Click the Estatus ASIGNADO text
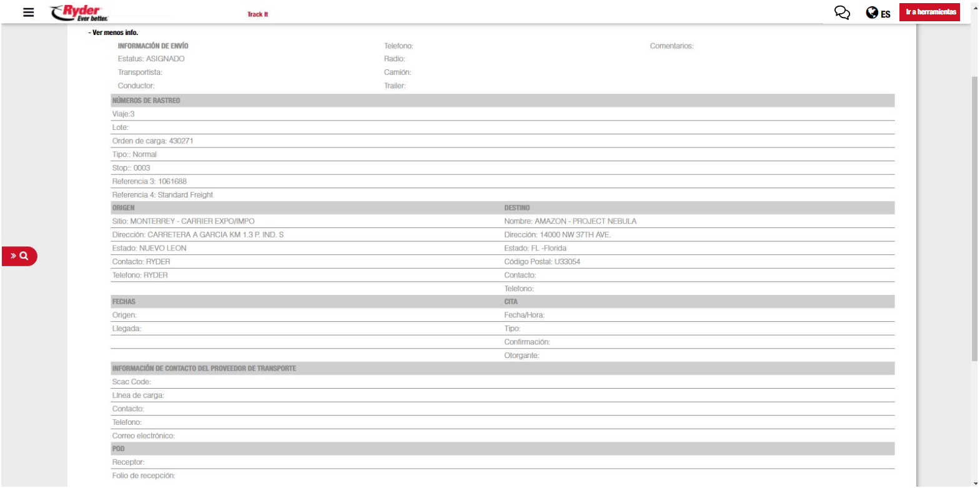Image resolution: width=980 pixels, height=488 pixels. [x=151, y=59]
